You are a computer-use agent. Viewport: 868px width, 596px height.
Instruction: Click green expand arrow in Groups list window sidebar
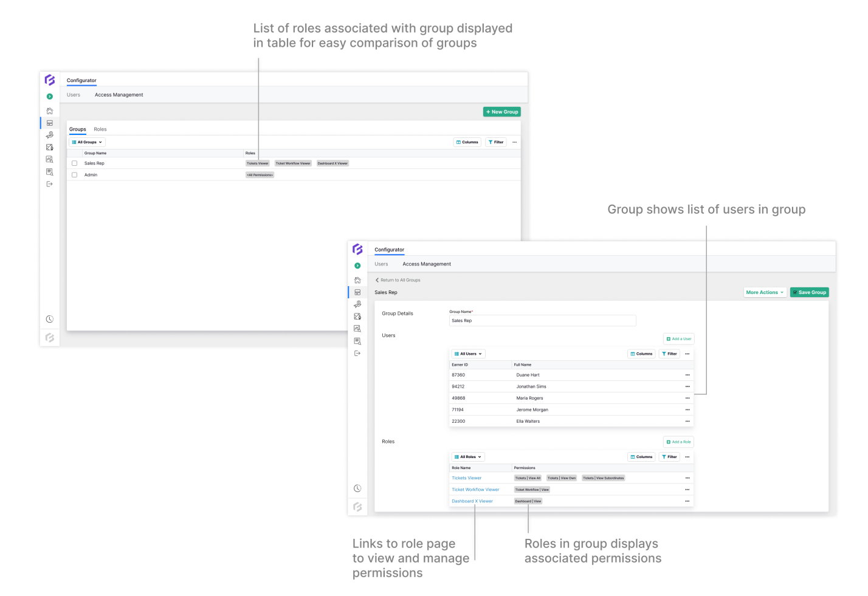click(x=50, y=97)
